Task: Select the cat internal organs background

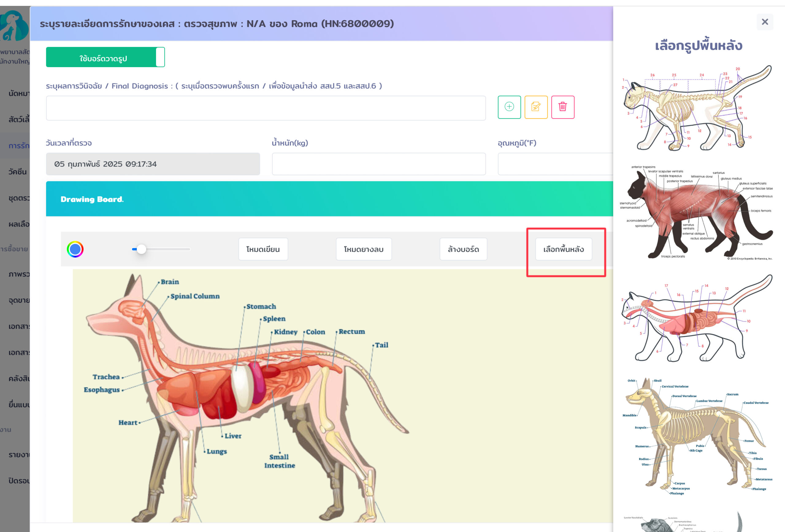Action: coord(698,319)
